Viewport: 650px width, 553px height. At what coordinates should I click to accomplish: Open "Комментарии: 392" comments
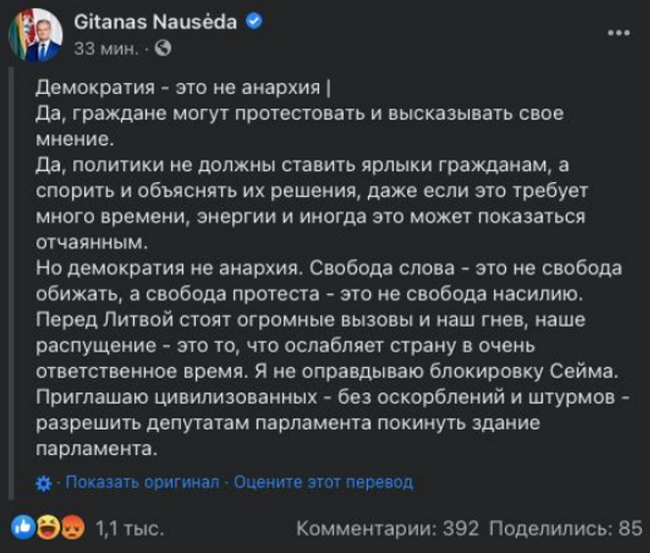point(388,527)
